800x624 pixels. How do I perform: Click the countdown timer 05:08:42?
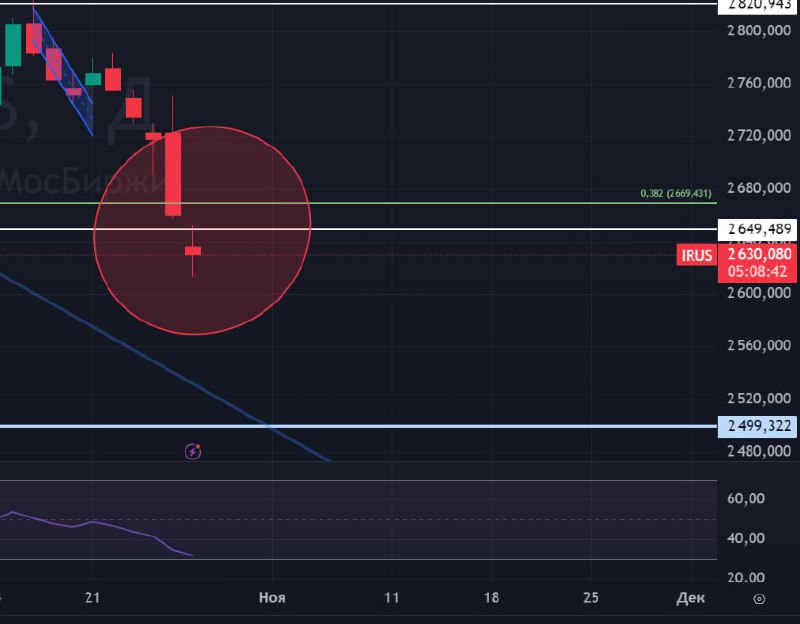[757, 271]
